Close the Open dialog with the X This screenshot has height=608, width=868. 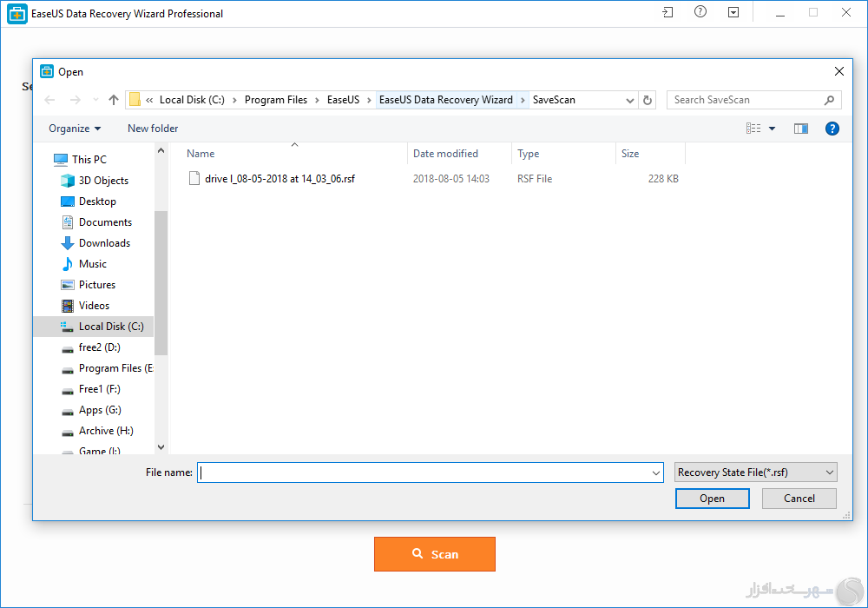point(838,71)
